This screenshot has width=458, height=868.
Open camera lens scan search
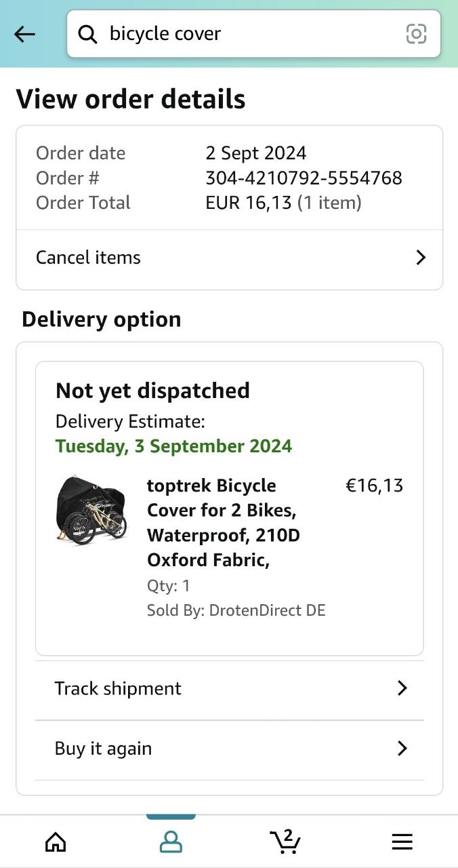(x=416, y=34)
